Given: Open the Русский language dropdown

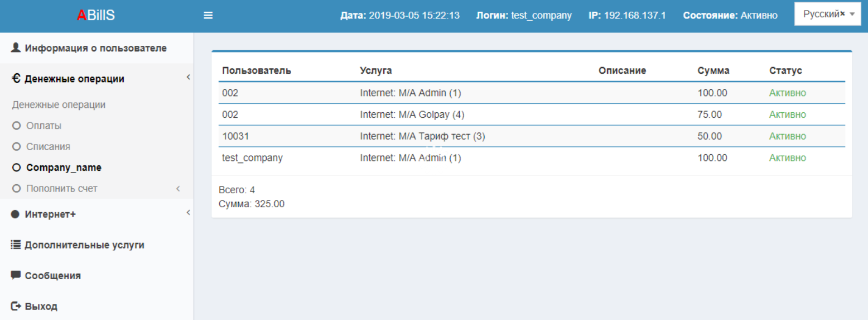Looking at the screenshot, I should pos(852,15).
